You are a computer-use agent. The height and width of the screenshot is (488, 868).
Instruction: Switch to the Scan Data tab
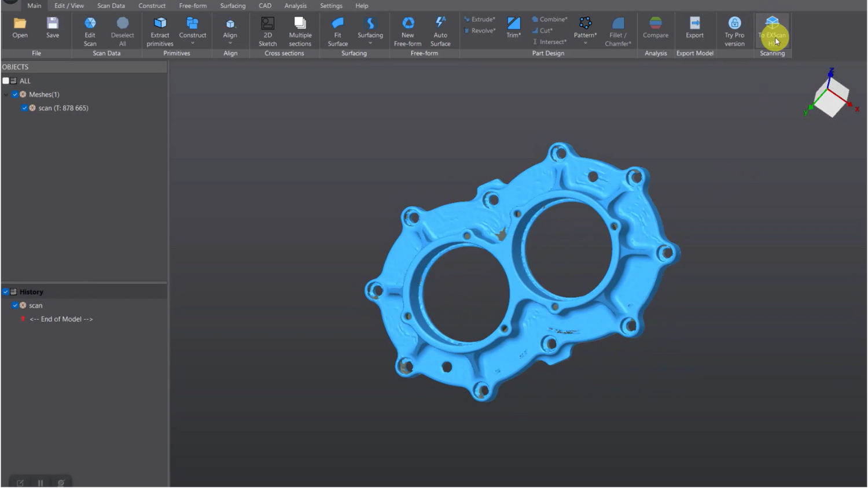coord(111,6)
